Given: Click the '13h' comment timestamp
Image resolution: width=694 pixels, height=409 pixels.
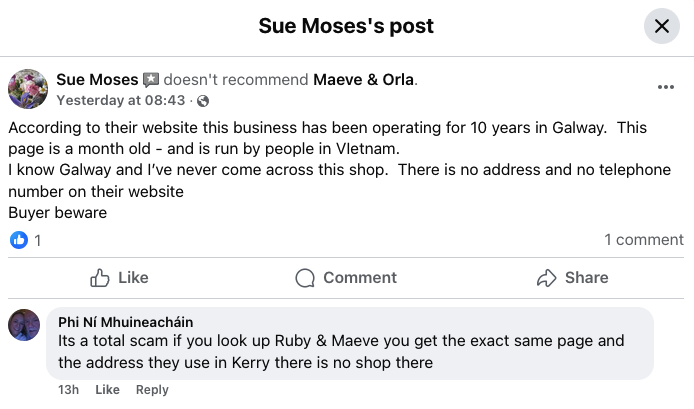Looking at the screenshot, I should pos(69,389).
